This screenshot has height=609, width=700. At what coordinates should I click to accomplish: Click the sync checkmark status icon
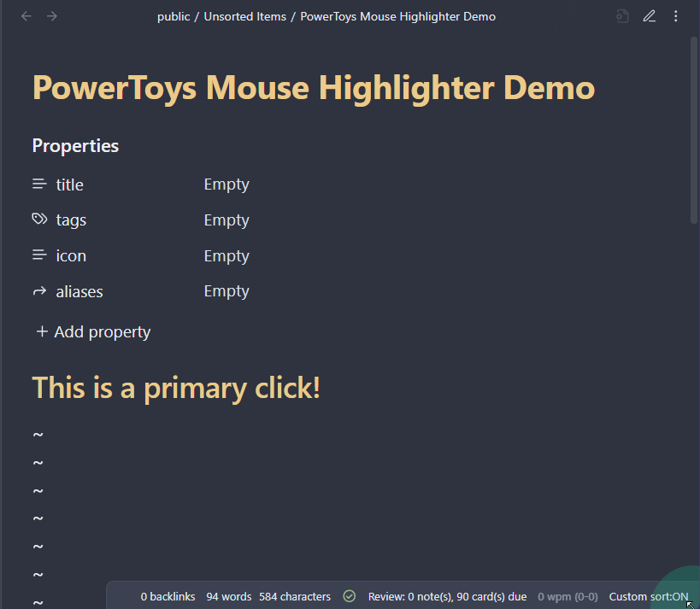[x=349, y=596]
